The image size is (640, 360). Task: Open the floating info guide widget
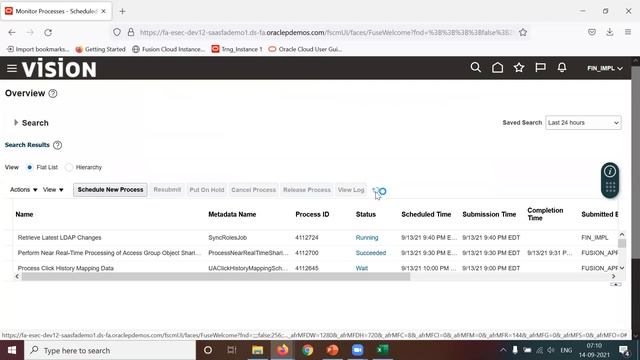pos(610,171)
